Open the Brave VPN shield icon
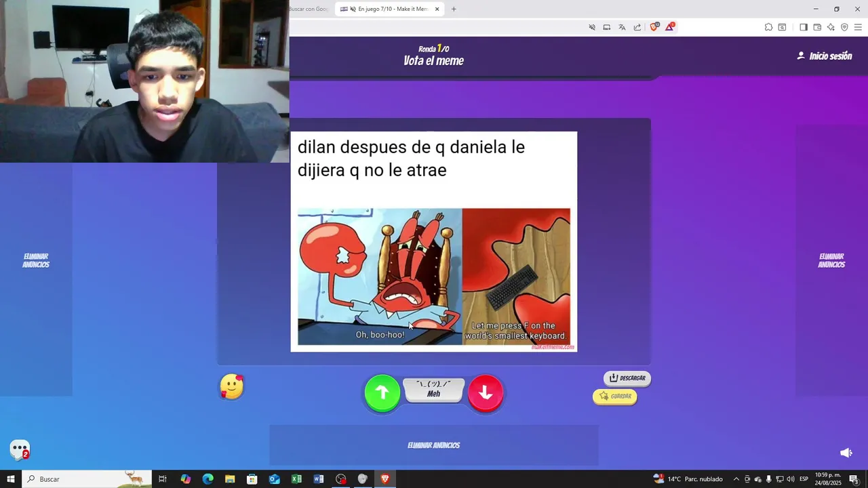The width and height of the screenshot is (868, 488). pyautogui.click(x=844, y=27)
